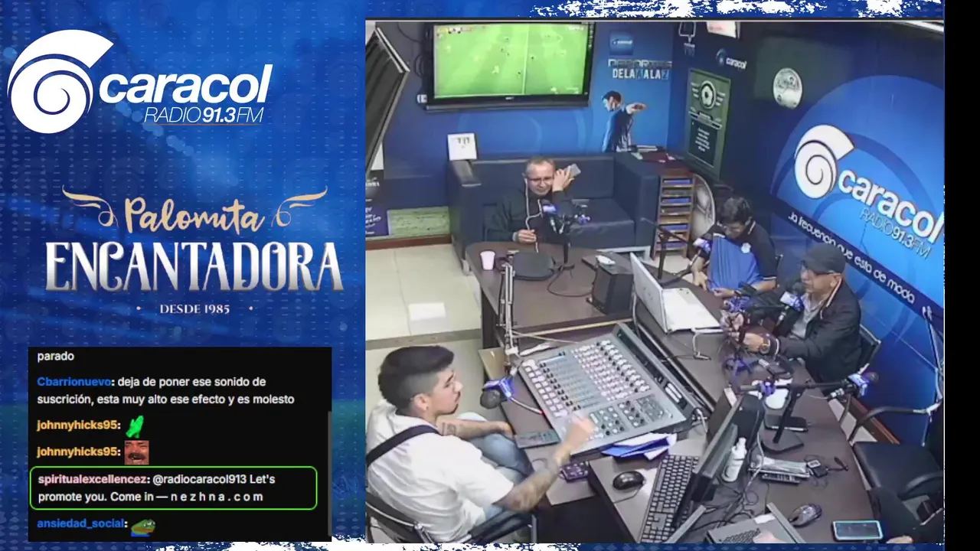
Task: Click the @radiocaracol913 mention
Action: click(200, 479)
